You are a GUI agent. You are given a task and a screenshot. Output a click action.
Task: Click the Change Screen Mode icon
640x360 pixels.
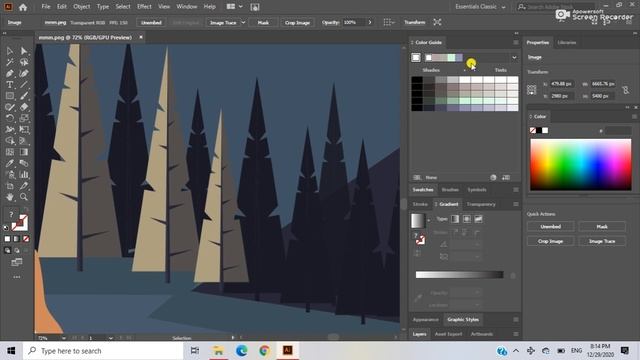click(x=17, y=262)
